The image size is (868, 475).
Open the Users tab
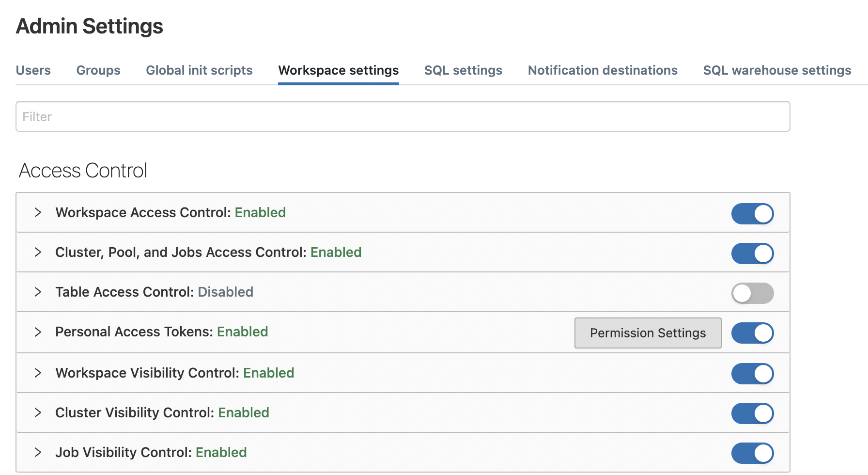click(33, 70)
